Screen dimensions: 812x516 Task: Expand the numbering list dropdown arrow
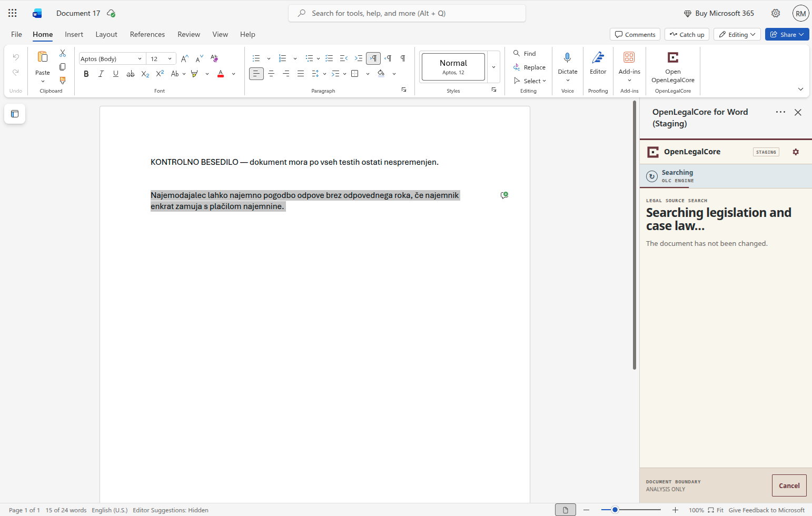(x=295, y=58)
